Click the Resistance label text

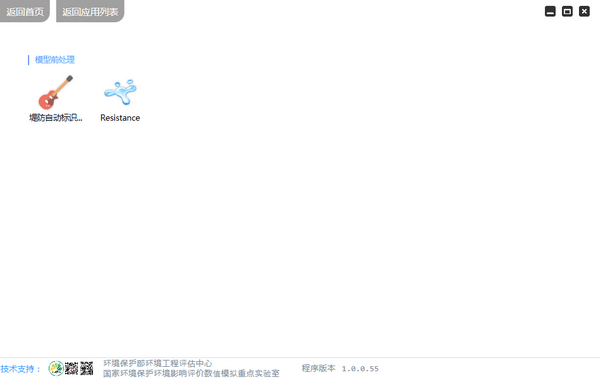click(120, 118)
